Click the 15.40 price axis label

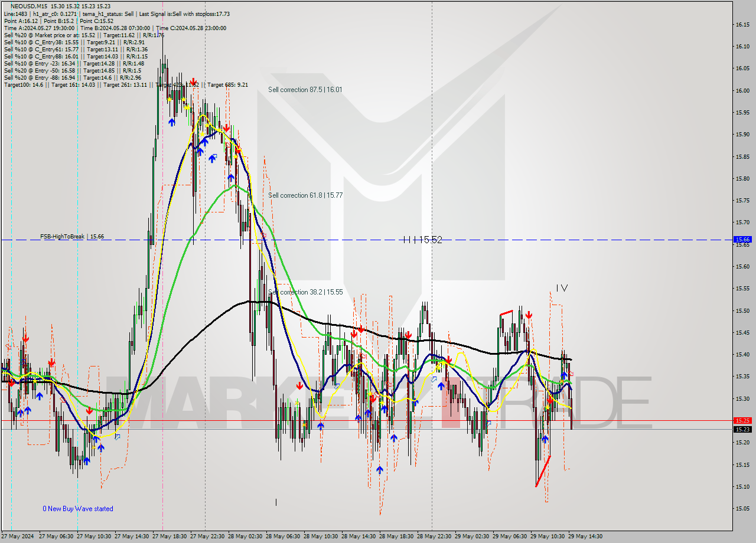[742, 355]
